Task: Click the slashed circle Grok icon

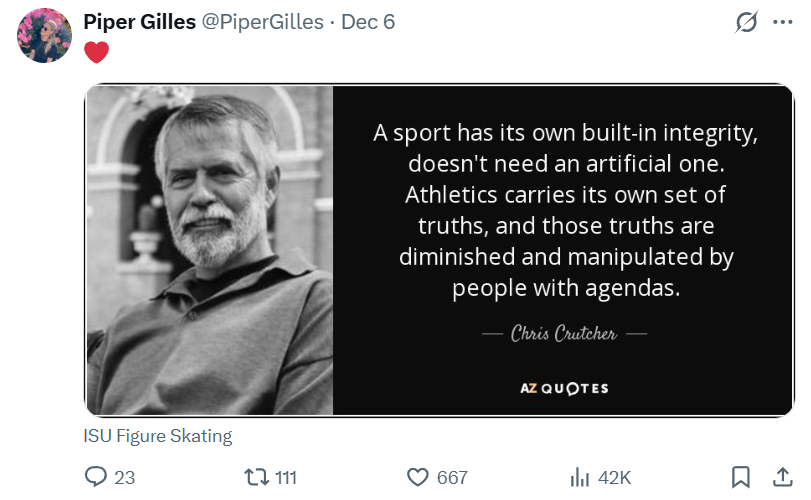Action: [x=746, y=22]
